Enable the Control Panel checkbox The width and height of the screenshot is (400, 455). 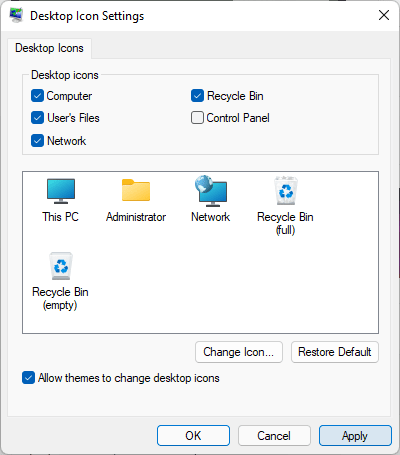pos(197,118)
